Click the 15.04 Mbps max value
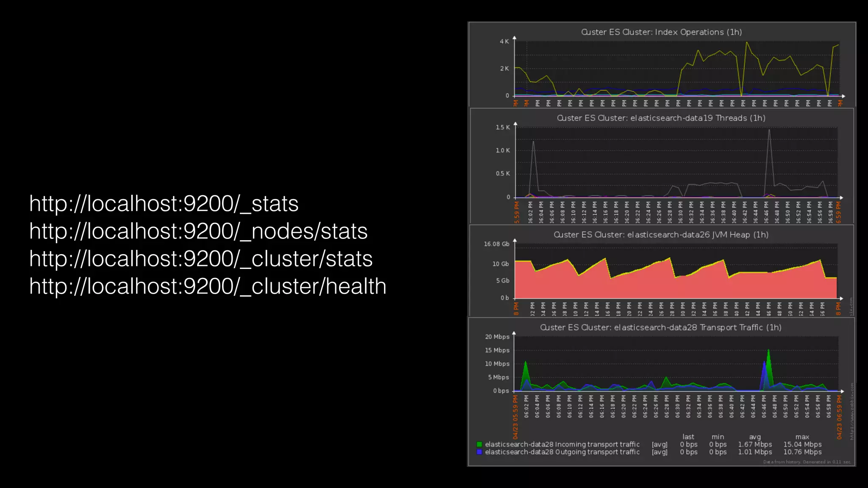The width and height of the screenshot is (868, 488). coord(802,444)
